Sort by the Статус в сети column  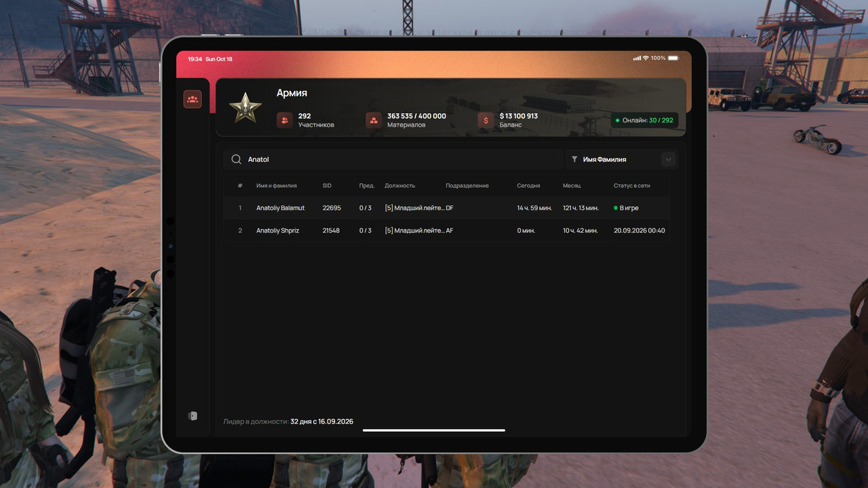click(x=632, y=186)
